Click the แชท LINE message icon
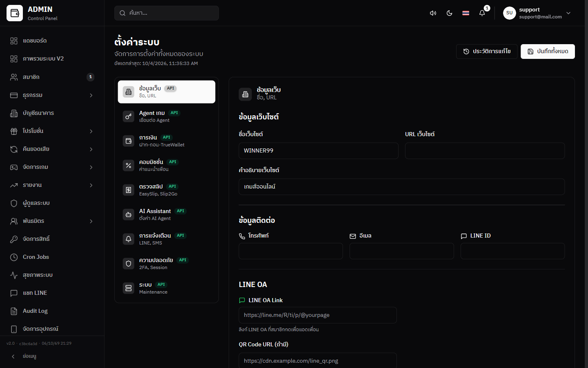Viewport: 588px width, 368px height. 14,293
